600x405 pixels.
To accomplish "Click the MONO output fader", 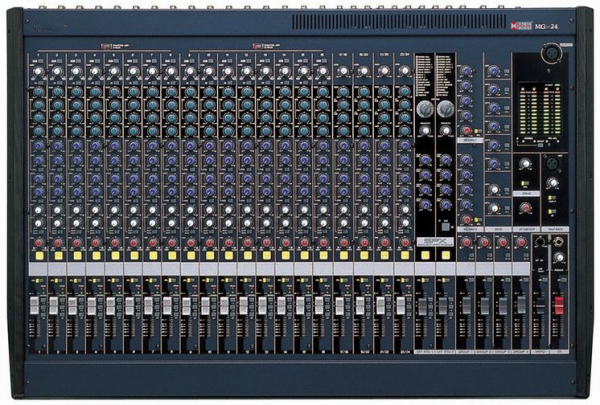I will 540,305.
